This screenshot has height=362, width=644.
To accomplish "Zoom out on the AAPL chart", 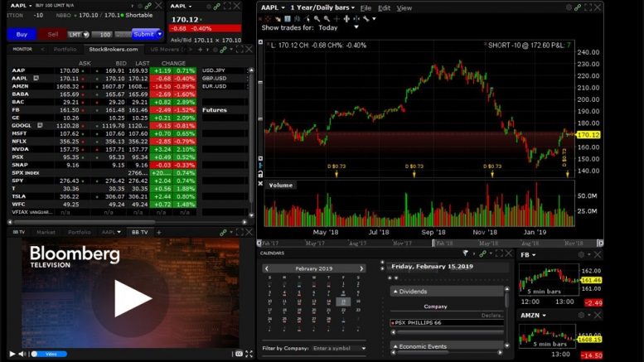I will [x=327, y=19].
